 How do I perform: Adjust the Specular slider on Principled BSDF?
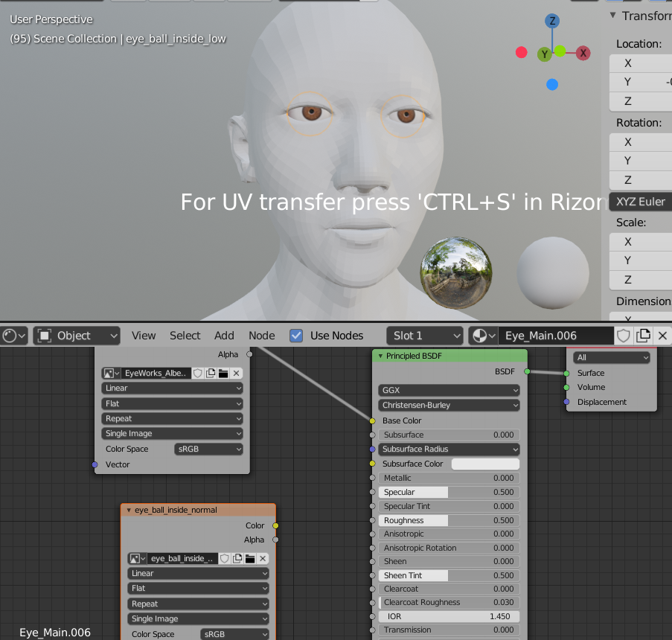coord(449,492)
